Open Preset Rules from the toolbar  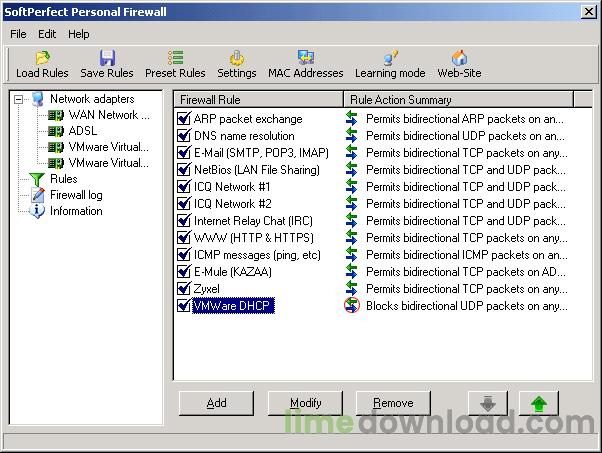coord(175,58)
